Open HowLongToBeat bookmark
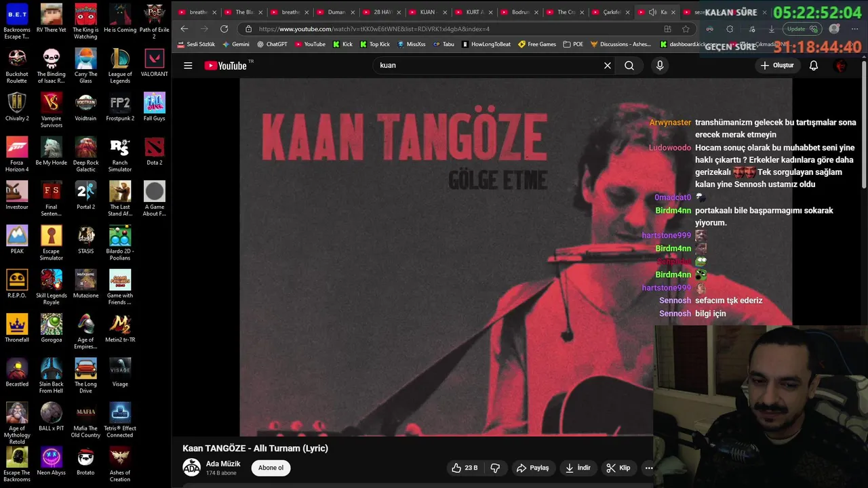Viewport: 868px width, 488px height. click(x=486, y=44)
